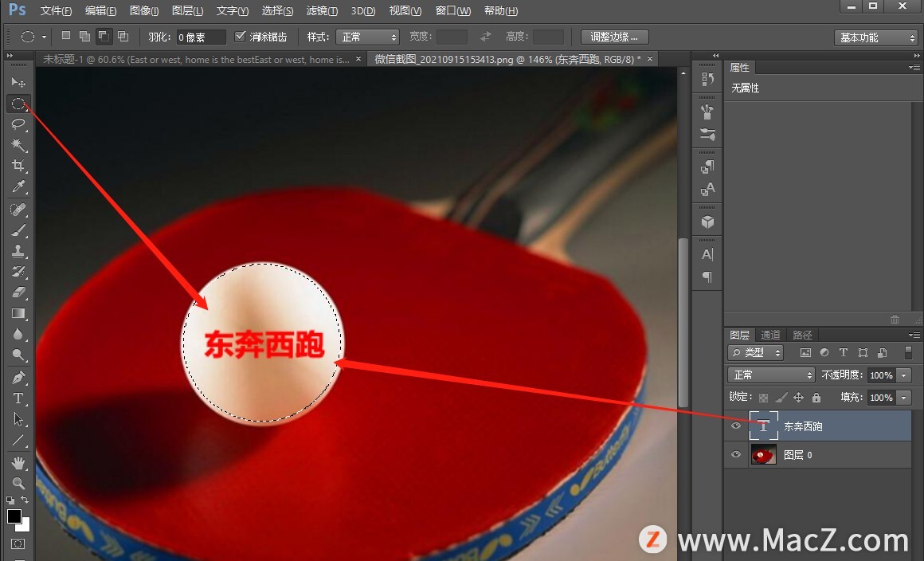Open the 滤镜(T) menu
Viewport: 924px width, 561px height.
(x=323, y=10)
